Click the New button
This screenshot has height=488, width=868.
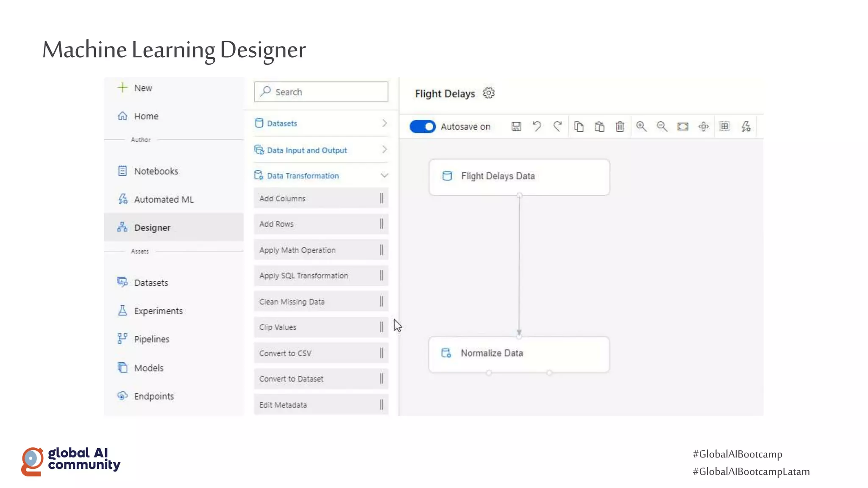136,88
